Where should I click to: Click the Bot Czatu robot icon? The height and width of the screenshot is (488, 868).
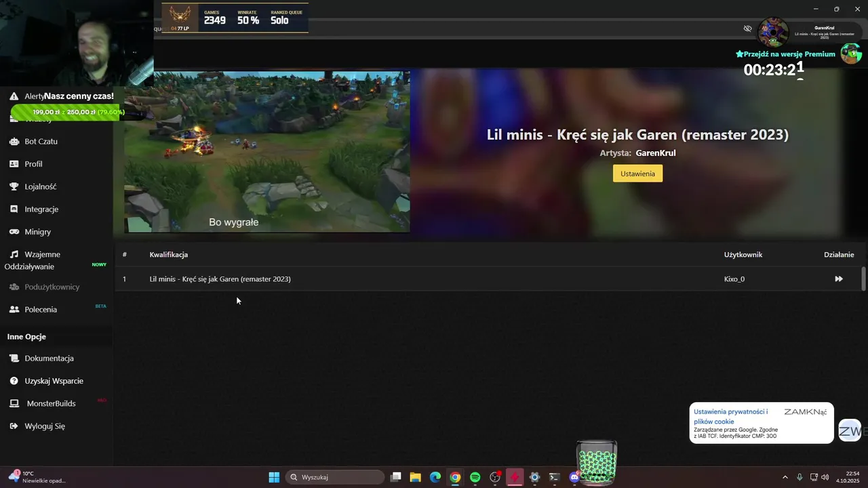pyautogui.click(x=14, y=142)
